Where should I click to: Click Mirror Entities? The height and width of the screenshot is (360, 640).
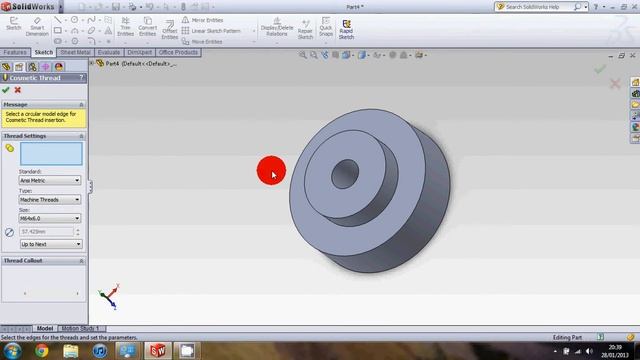(x=202, y=20)
